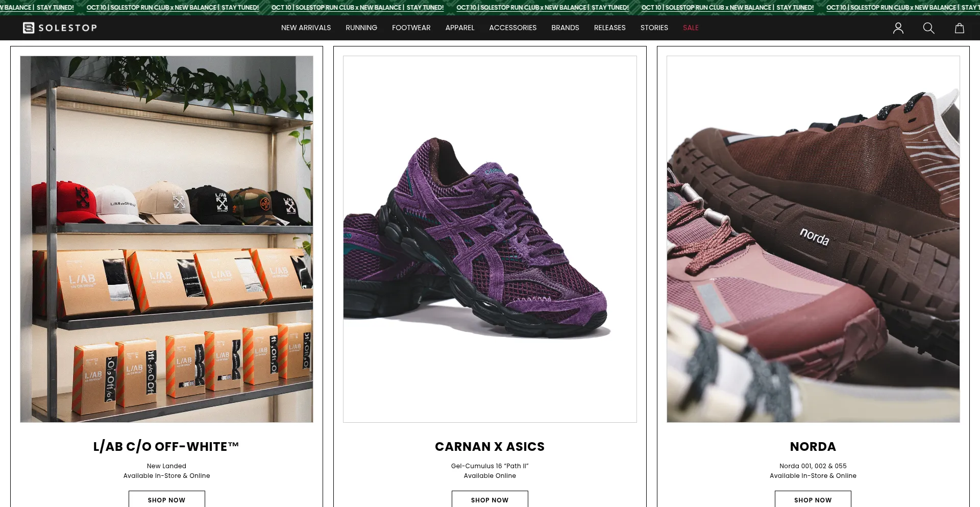Viewport: 980px width, 507px height.
Task: Open the Sale section
Action: coord(691,28)
